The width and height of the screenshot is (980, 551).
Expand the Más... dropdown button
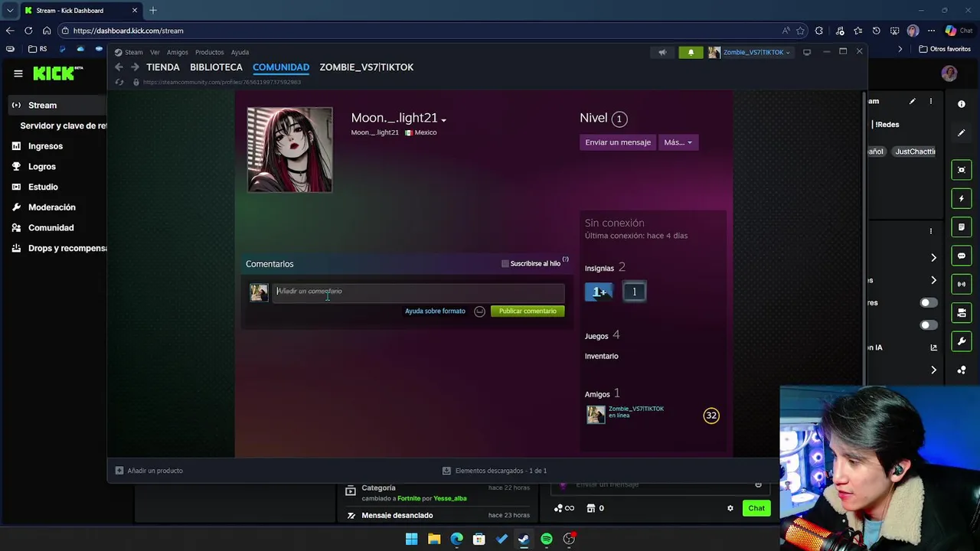click(x=678, y=142)
